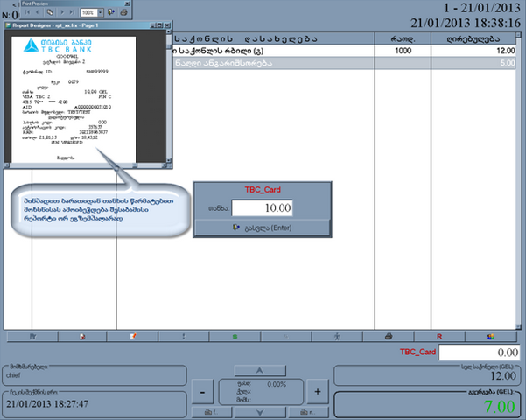Go to previous page in Print Preview
The image size is (526, 420).
[39, 13]
